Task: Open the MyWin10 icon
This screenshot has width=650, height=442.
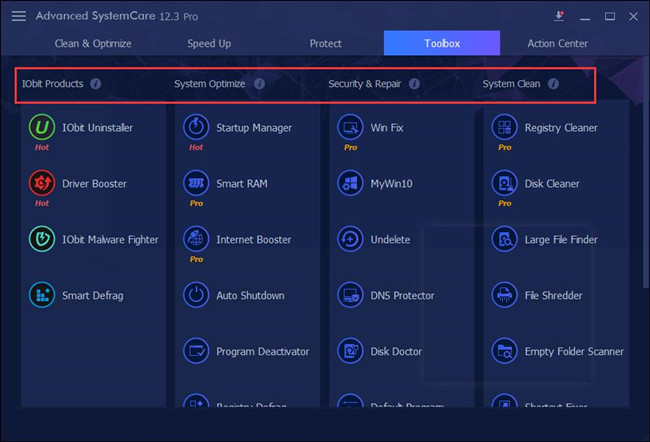Action: click(350, 183)
